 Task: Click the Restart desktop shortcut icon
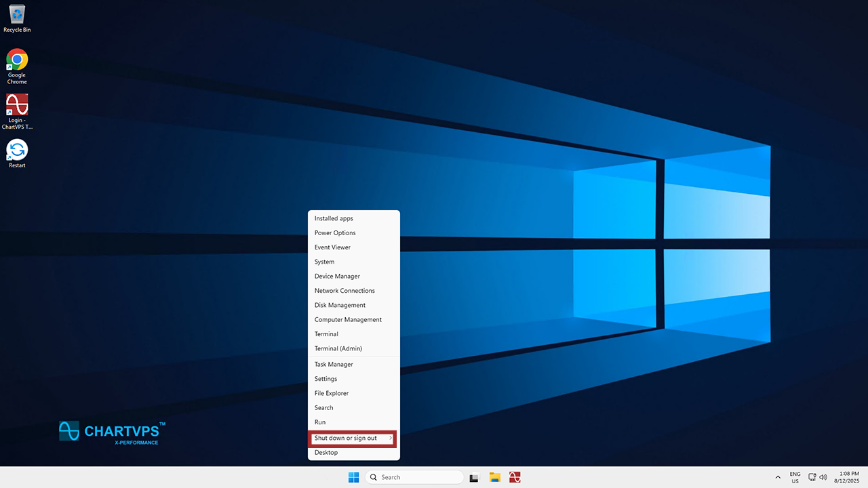tap(17, 150)
